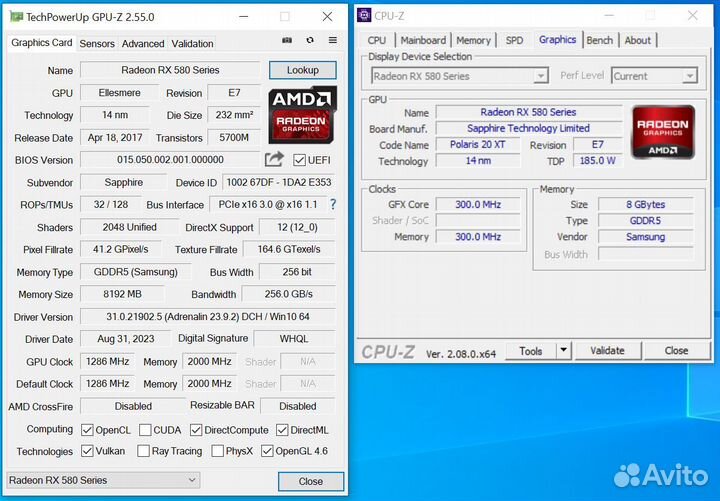
Task: Click the Texture Fillrate 164.6 GTexel/s field
Action: [289, 249]
